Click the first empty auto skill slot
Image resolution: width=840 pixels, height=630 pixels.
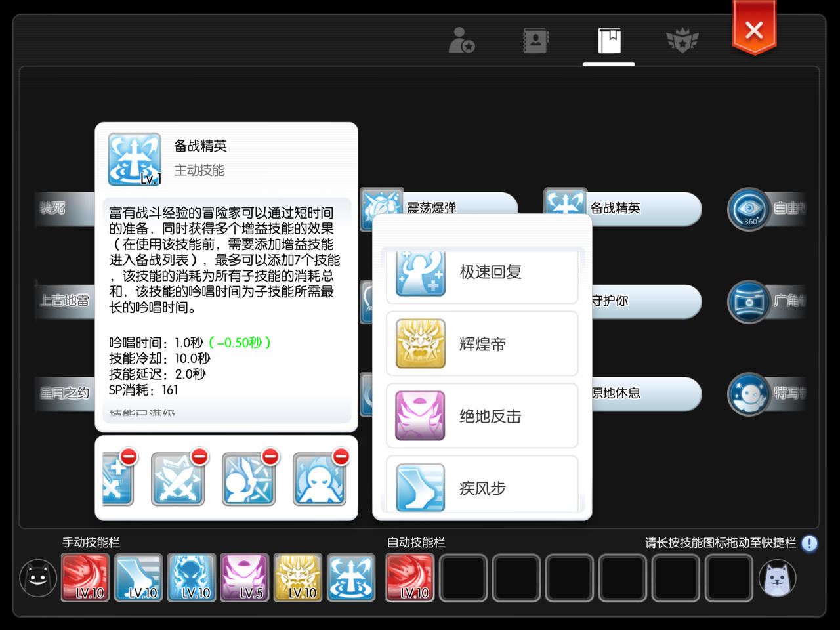pyautogui.click(x=463, y=577)
